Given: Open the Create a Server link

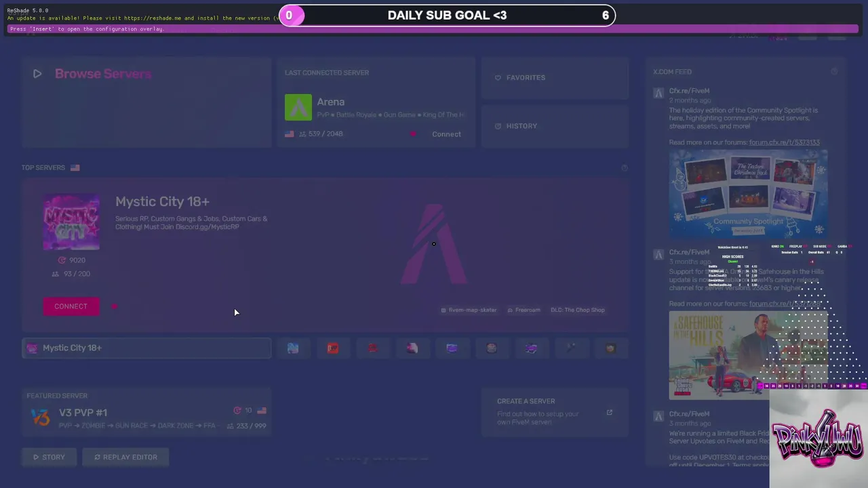Looking at the screenshot, I should pos(555,412).
